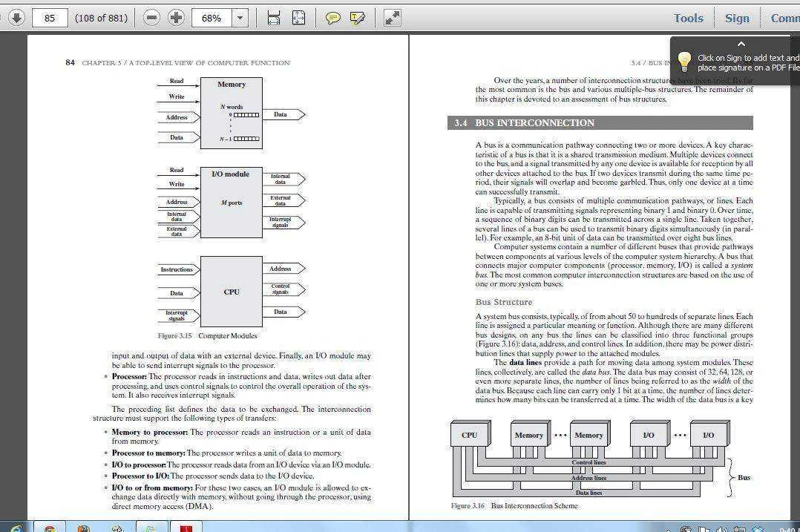Open the Adobe Reader taskbar icon
800x532 pixels.
(186, 527)
